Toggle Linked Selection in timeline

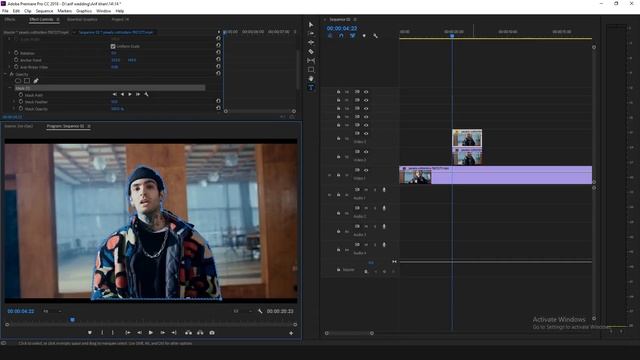[353, 36]
